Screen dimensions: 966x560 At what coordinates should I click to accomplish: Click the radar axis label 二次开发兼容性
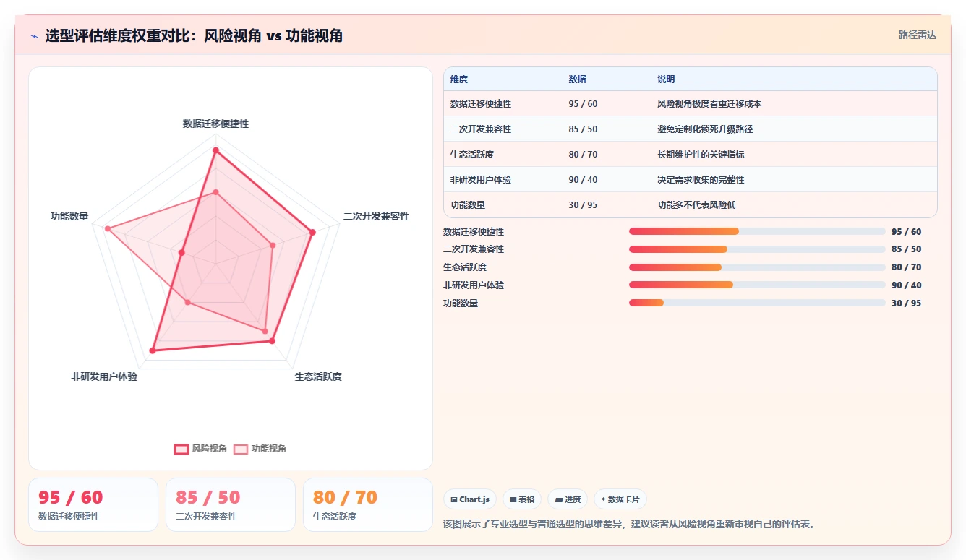(x=376, y=217)
